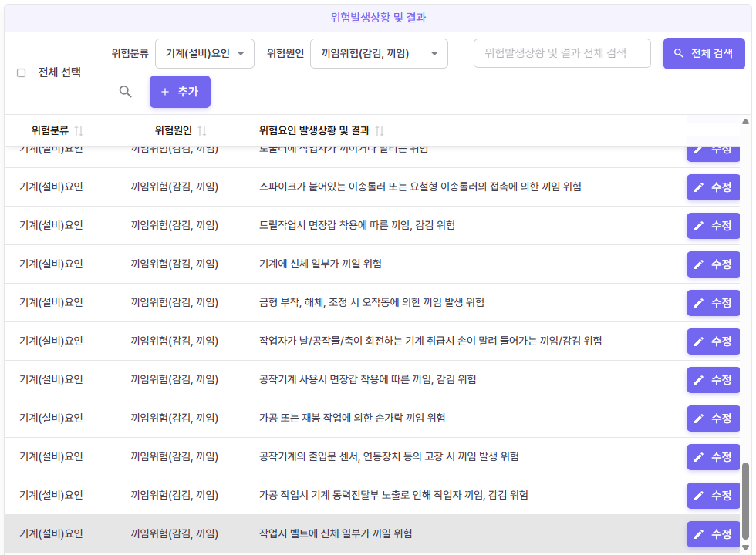Click the scrollbar down arrow
This screenshot has width=756, height=555.
745,547
